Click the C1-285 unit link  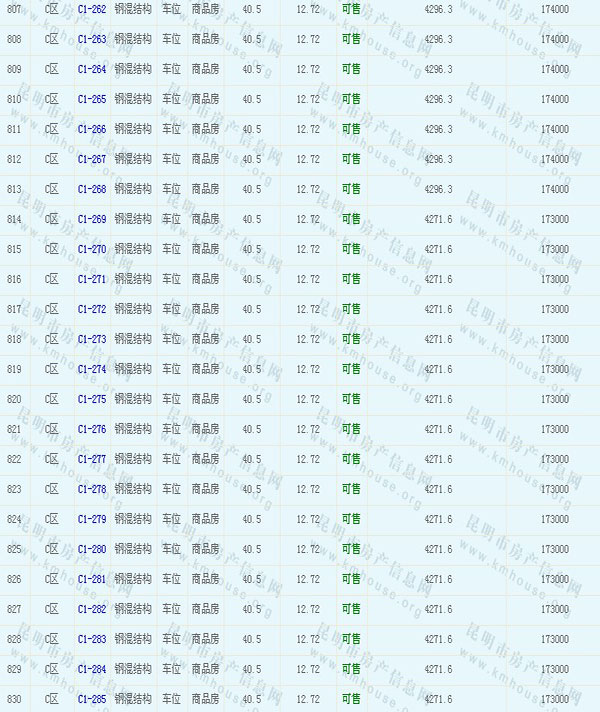tap(91, 700)
